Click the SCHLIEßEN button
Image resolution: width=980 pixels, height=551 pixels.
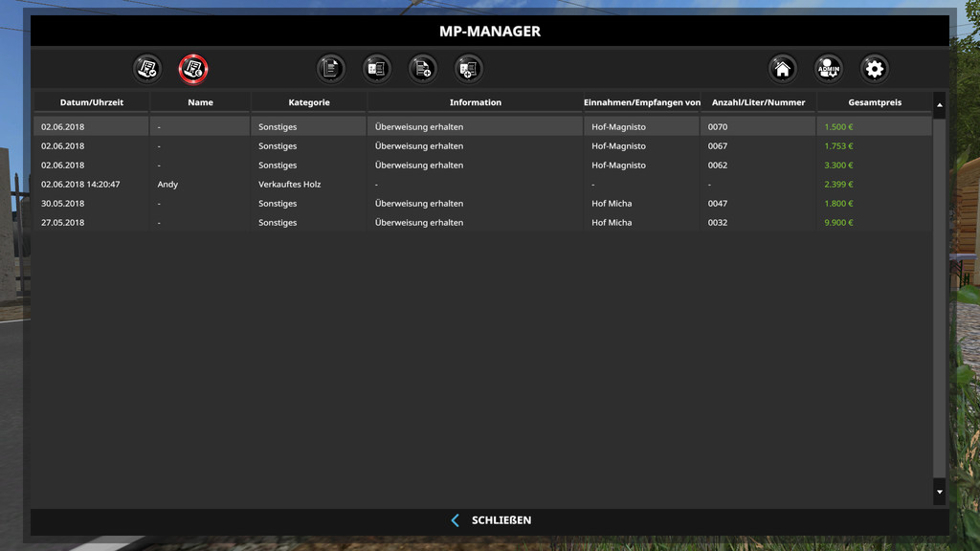(x=491, y=520)
